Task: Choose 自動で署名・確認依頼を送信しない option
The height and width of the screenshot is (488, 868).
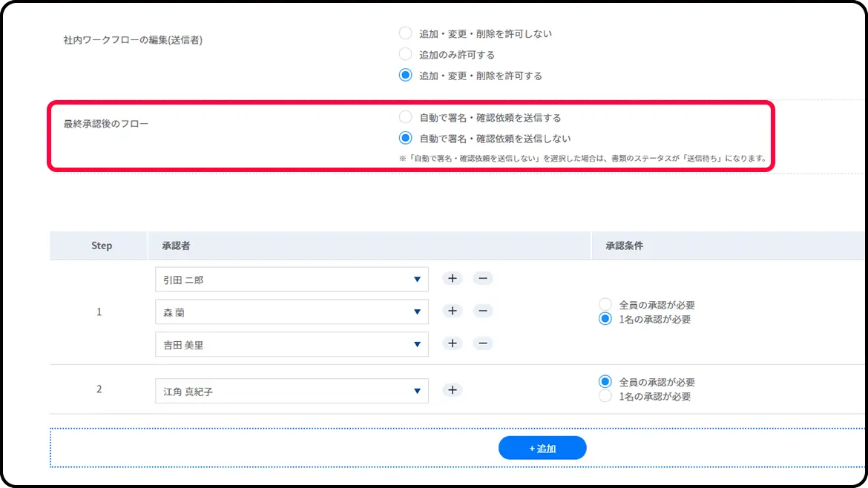Action: pyautogui.click(x=405, y=138)
